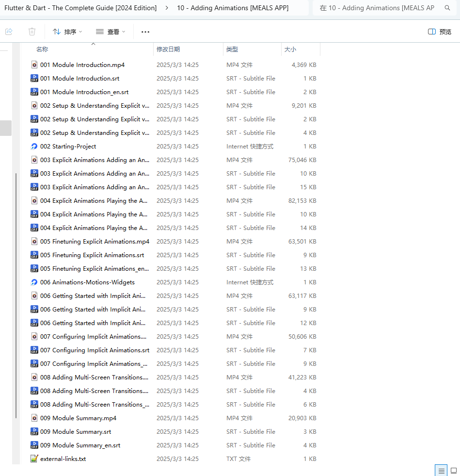Click breadcrumb Flutter & Dart Complete Guide

point(80,8)
